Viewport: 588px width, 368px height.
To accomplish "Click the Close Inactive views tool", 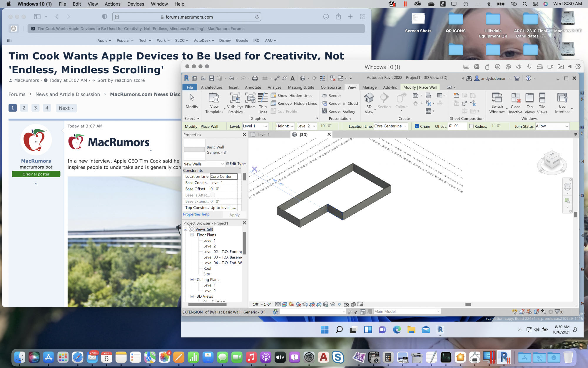I will pyautogui.click(x=516, y=103).
